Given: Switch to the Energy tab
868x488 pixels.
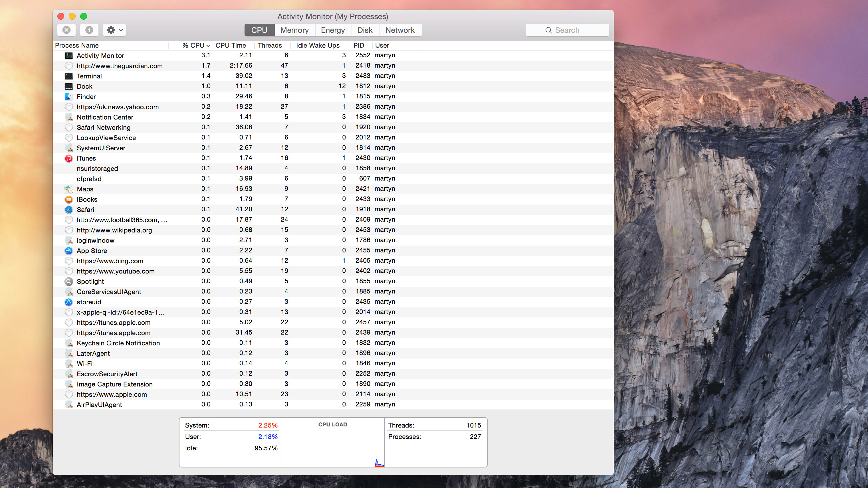Looking at the screenshot, I should (x=333, y=30).
